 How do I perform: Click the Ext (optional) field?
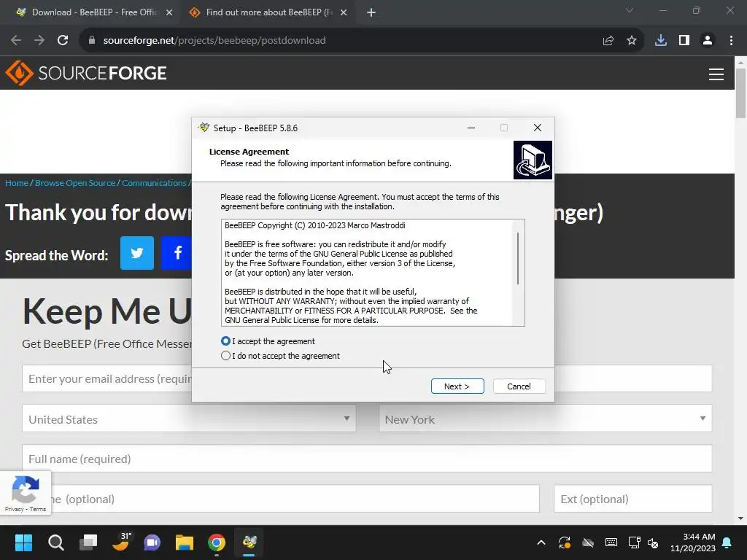point(633,499)
